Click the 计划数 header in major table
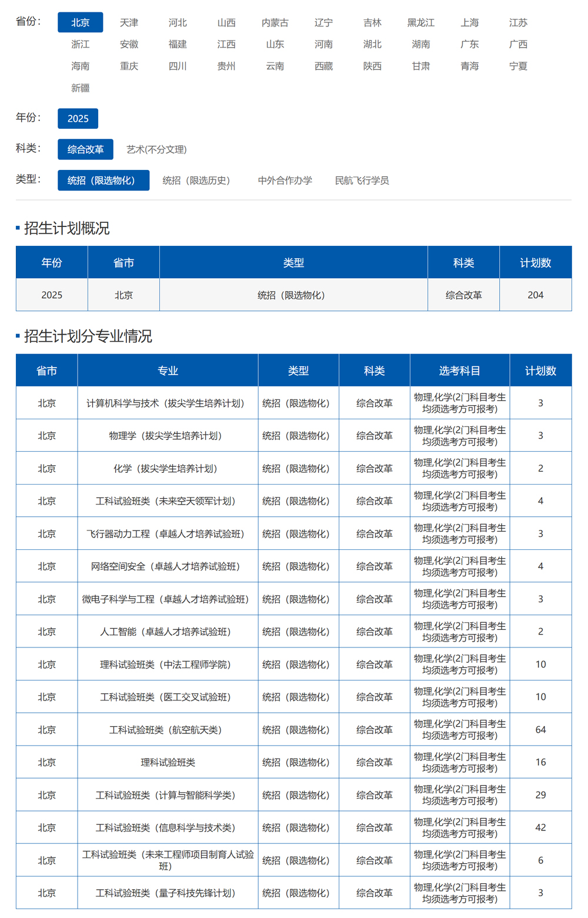 pyautogui.click(x=540, y=370)
